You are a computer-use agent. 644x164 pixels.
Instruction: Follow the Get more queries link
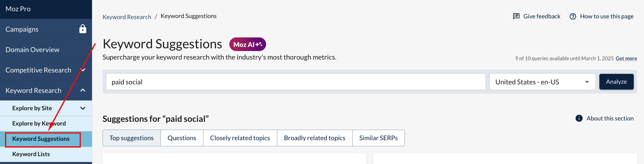click(x=626, y=59)
